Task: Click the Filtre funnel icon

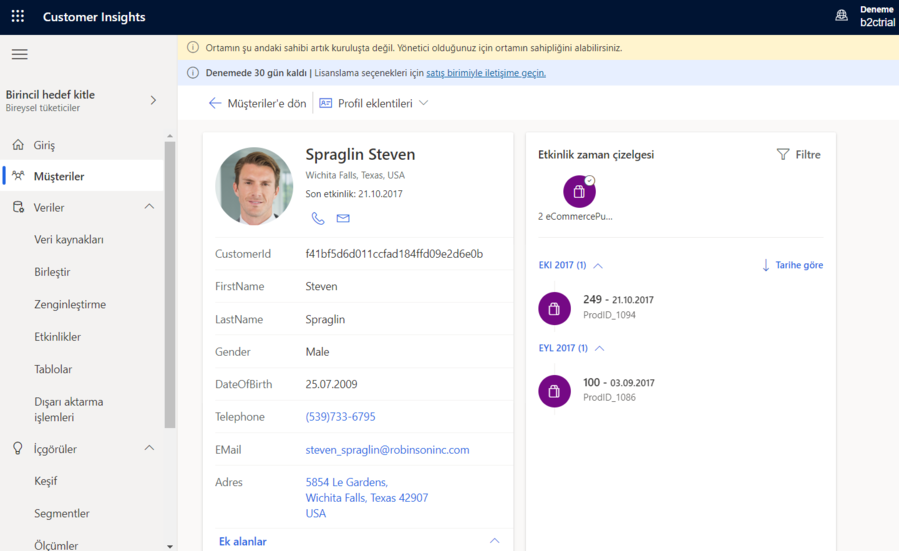Action: click(783, 154)
